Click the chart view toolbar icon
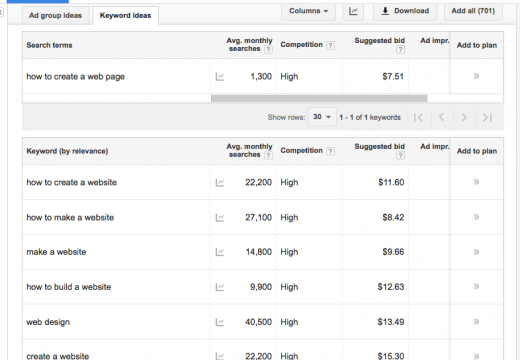520x360 pixels. pos(353,11)
